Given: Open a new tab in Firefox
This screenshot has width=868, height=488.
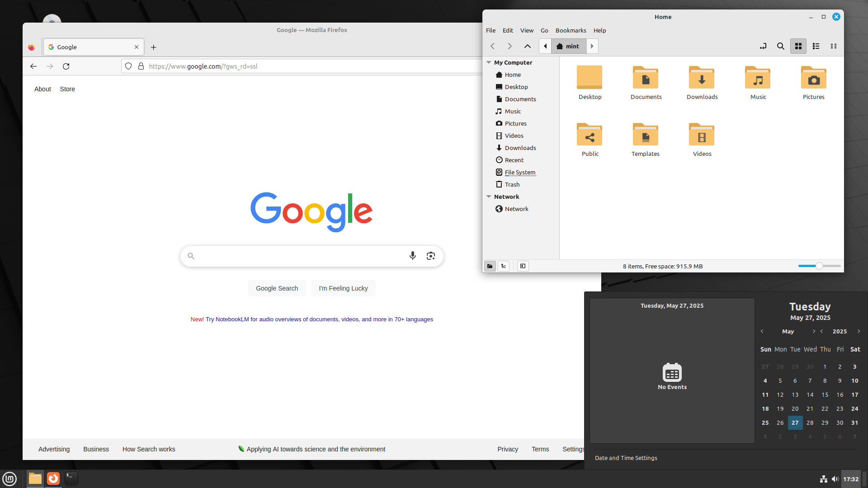Looking at the screenshot, I should point(154,47).
